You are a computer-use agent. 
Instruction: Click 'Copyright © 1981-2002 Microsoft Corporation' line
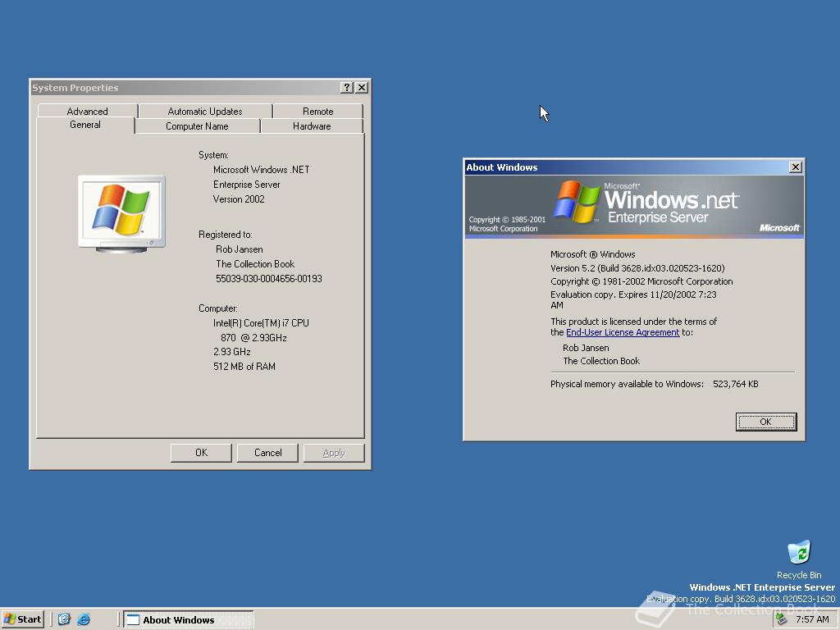click(x=641, y=281)
